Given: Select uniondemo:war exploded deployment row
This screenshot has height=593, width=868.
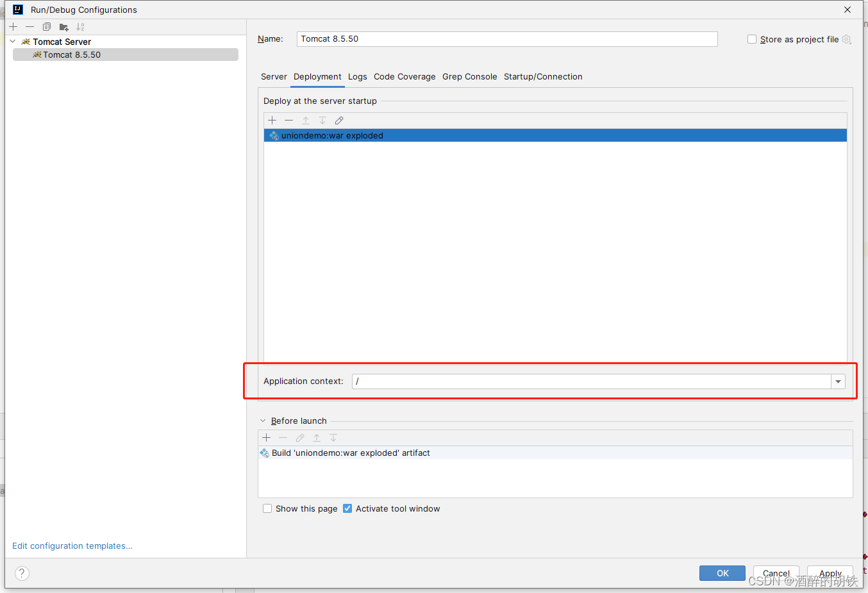Looking at the screenshot, I should [555, 135].
